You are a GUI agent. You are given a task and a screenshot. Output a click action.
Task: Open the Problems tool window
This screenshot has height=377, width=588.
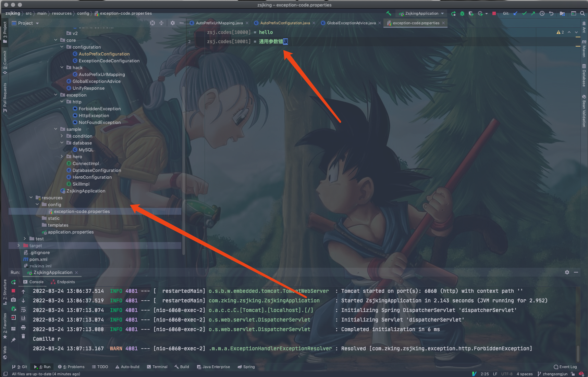71,367
